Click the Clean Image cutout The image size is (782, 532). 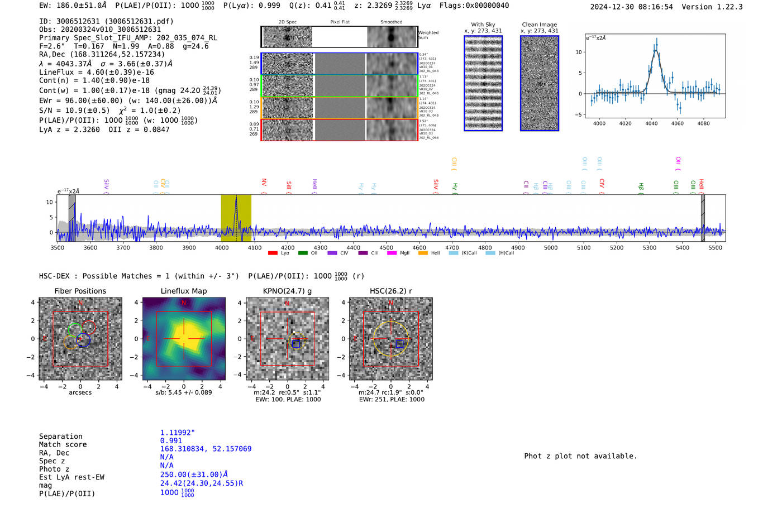[540, 83]
